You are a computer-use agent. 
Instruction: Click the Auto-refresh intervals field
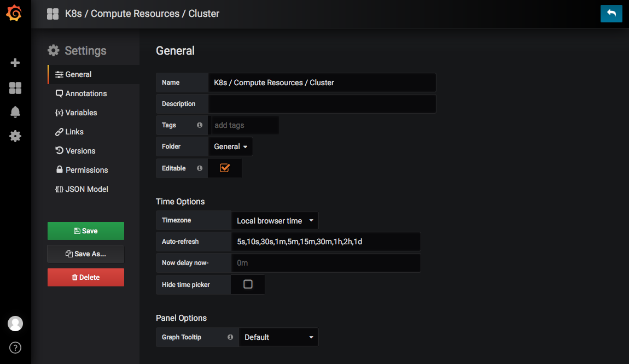(x=326, y=242)
